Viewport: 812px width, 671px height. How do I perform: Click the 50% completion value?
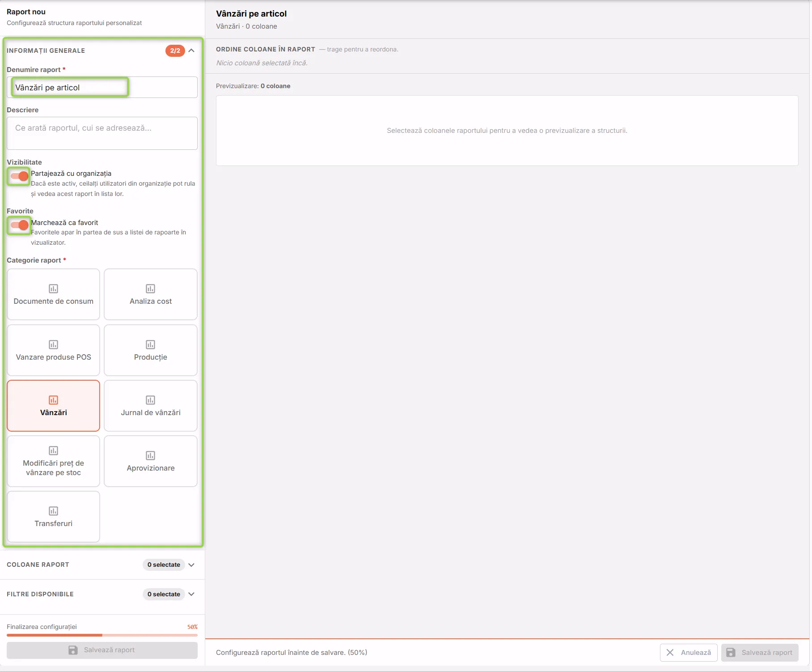coord(192,627)
